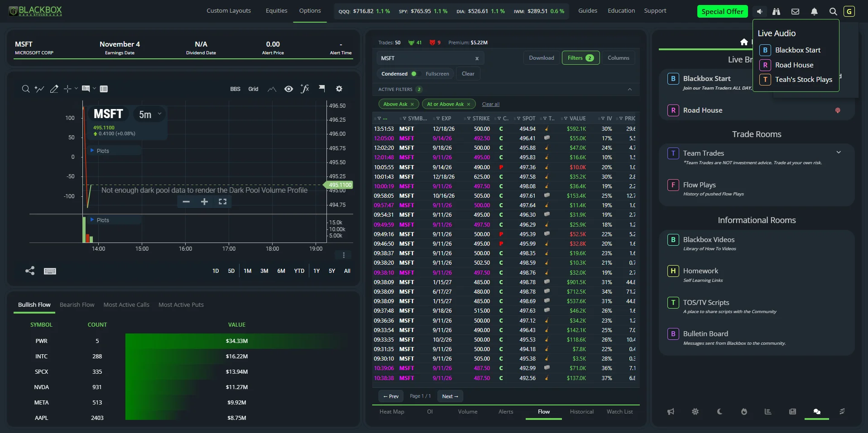Open the Columns button
Viewport: 868px width, 433px height.
point(619,58)
